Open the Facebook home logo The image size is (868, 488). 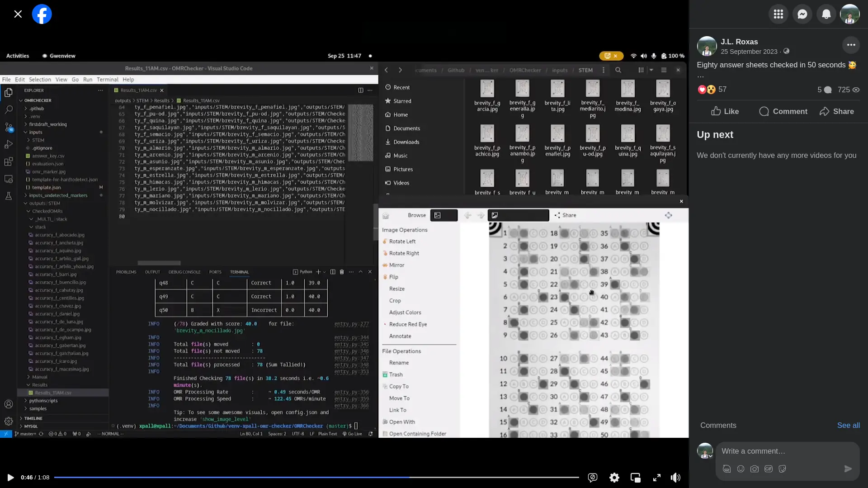click(42, 14)
